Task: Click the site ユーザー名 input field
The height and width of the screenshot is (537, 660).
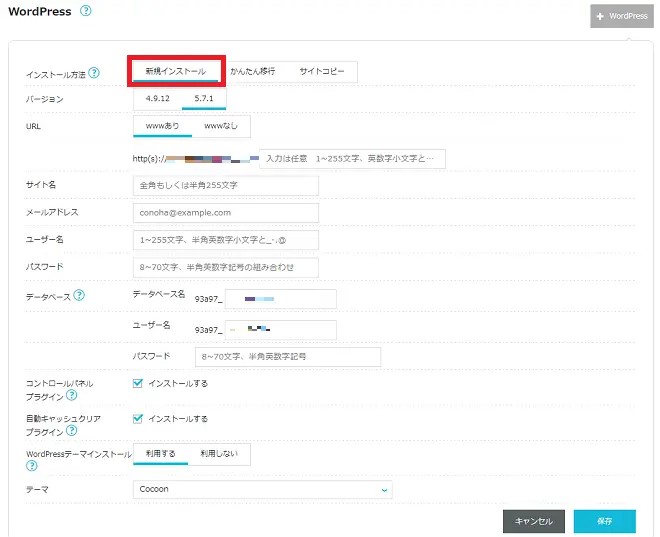Action: tap(226, 240)
